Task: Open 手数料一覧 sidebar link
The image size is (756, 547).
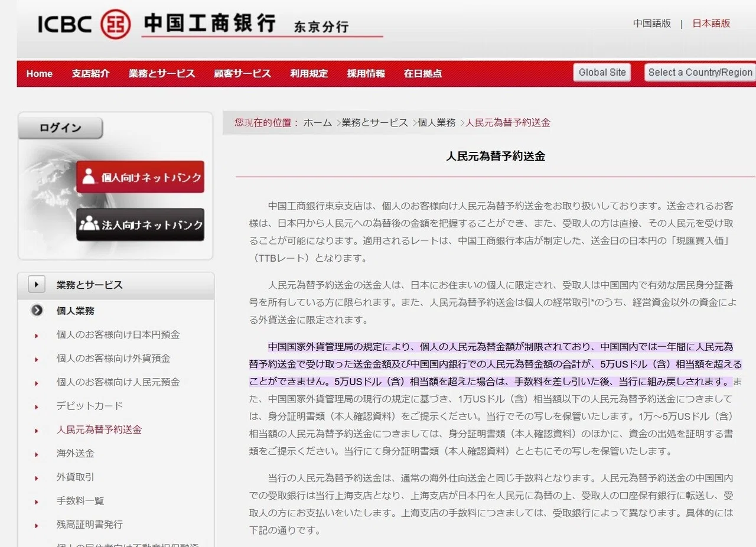Action: tap(80, 501)
